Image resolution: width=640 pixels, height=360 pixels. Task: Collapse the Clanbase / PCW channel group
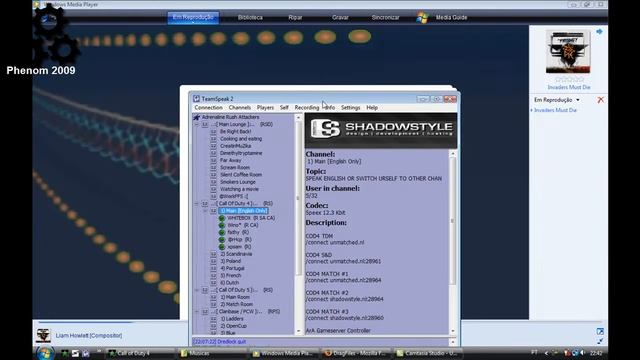click(x=197, y=311)
